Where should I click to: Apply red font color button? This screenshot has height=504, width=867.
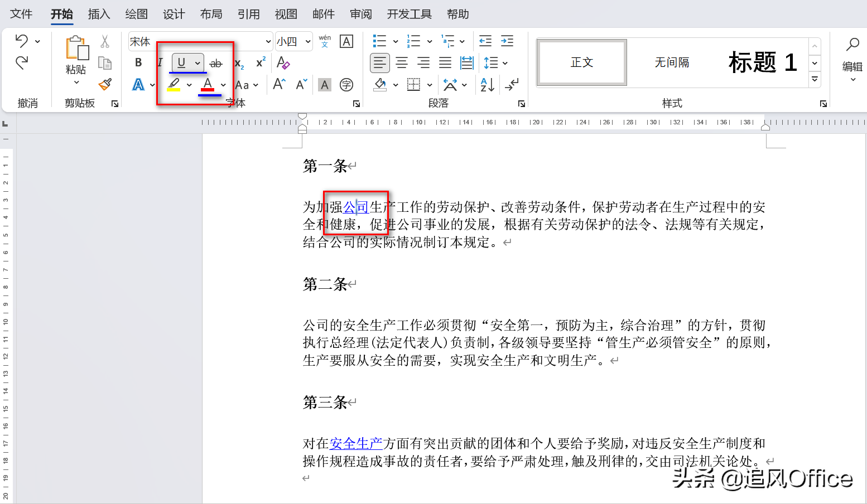(x=208, y=85)
